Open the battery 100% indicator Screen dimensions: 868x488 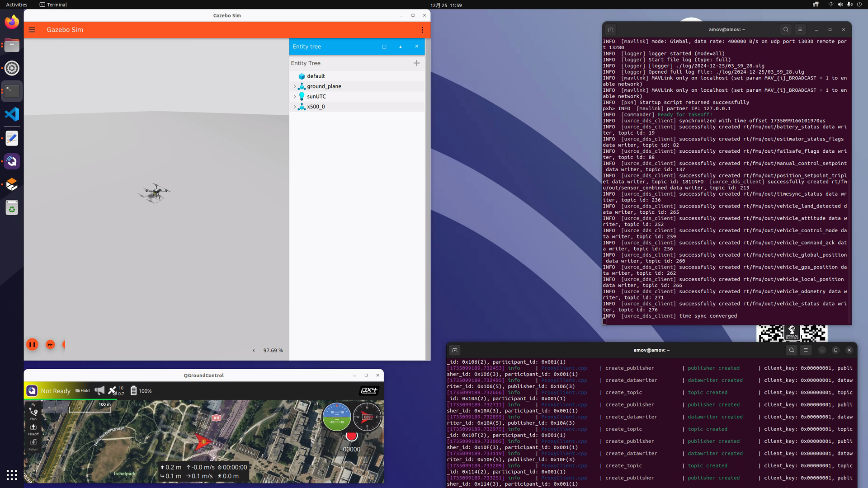click(x=141, y=391)
